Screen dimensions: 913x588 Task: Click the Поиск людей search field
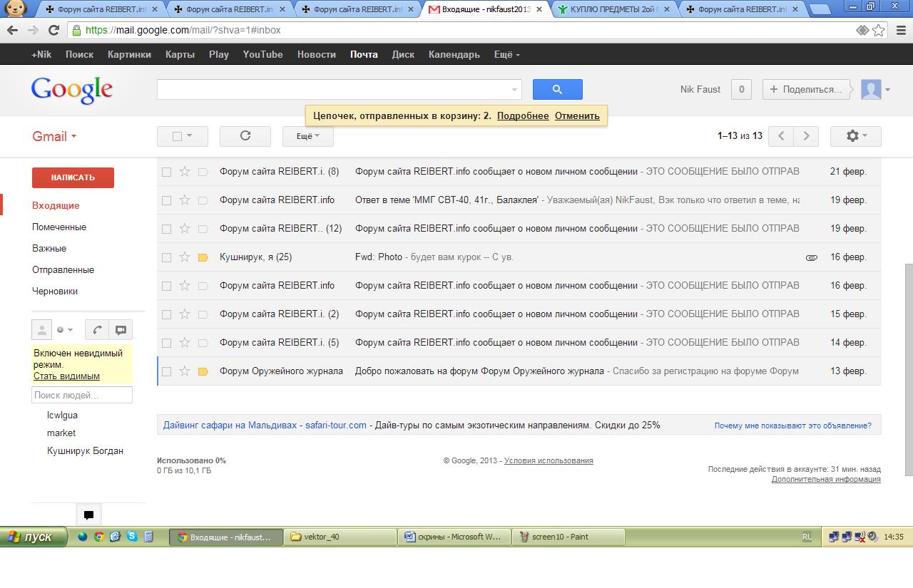tap(82, 395)
